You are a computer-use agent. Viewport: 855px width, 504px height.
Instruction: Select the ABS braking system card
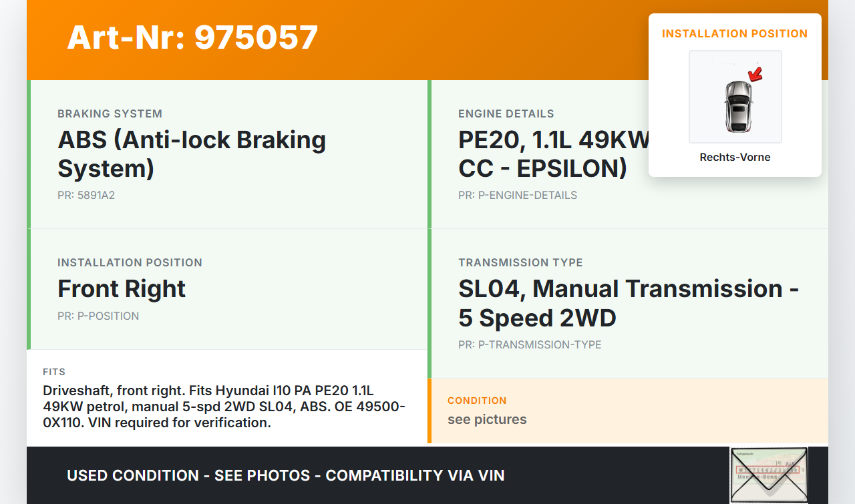227,154
